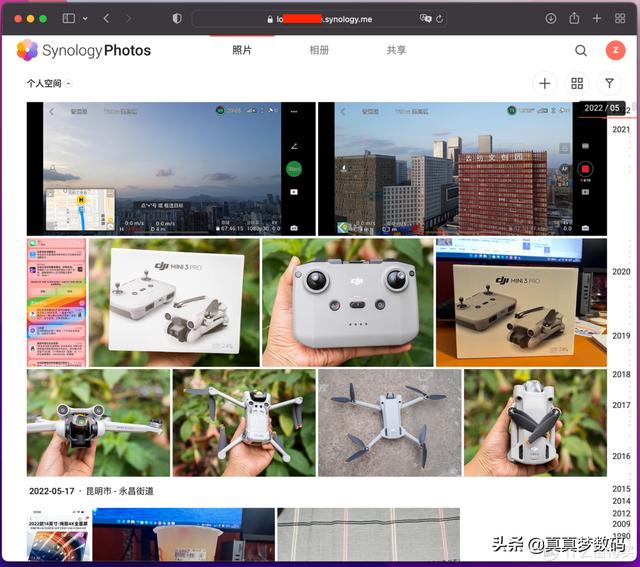640x567 pixels.
Task: Jump to 2016 on the timeline
Action: point(621,456)
